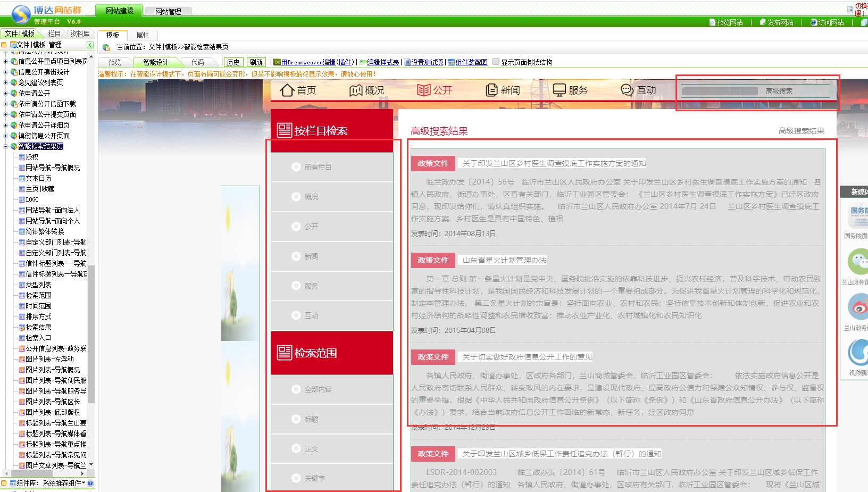
Task: Click the 互动 chat bubble icon
Action: point(628,90)
